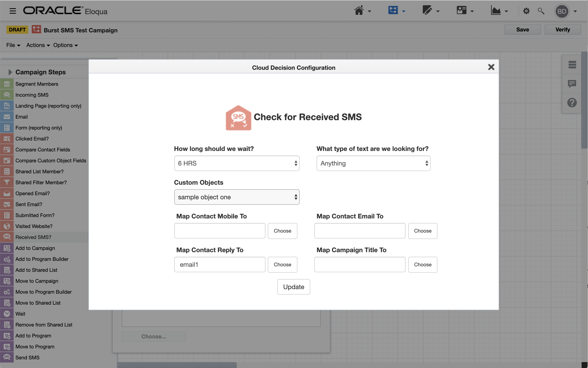Screen dimensions: 588x368
Task: Select the Wait step icon
Action: 7,314
